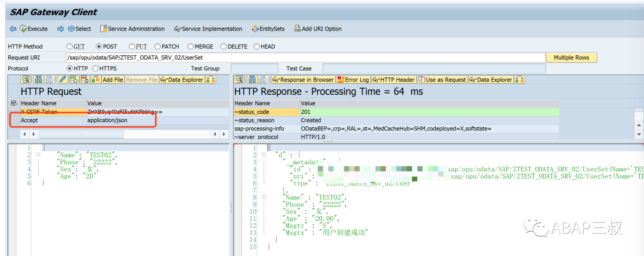Click the ~status_reason header cell
This screenshot has height=256, width=644.
267,120
